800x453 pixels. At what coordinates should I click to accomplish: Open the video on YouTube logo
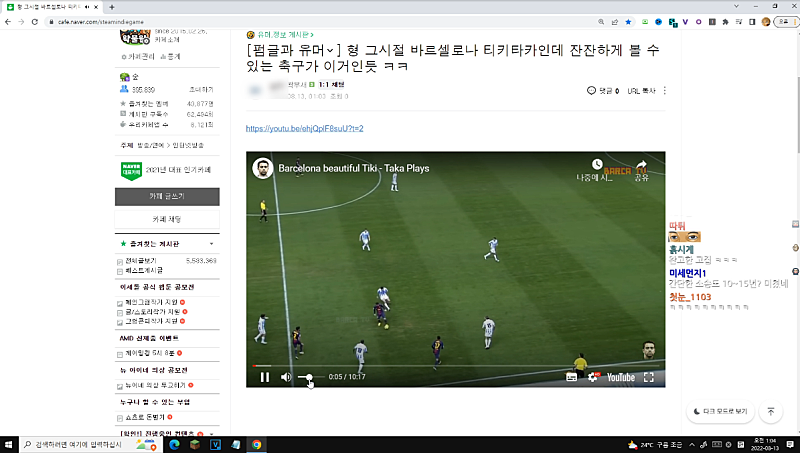[621, 378]
